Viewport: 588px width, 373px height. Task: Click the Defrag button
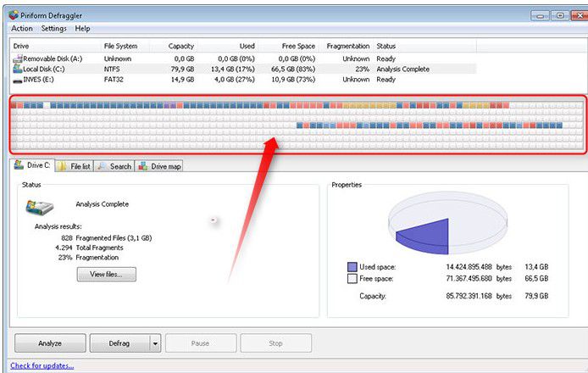[x=119, y=343]
